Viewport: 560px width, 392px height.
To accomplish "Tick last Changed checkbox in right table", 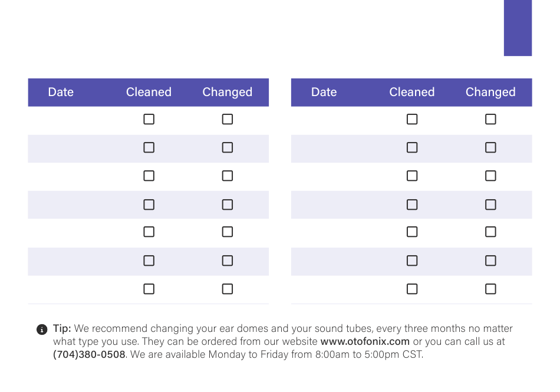I will click(x=490, y=289).
